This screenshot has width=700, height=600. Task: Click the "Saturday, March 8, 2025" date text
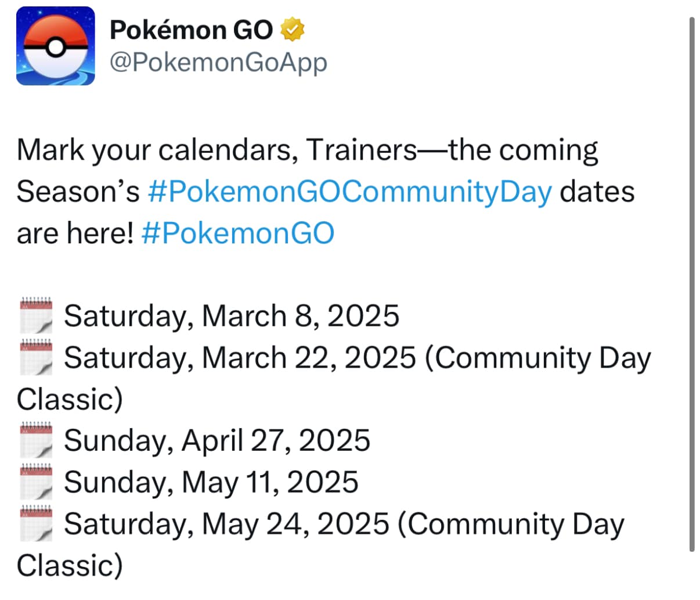coord(231,317)
